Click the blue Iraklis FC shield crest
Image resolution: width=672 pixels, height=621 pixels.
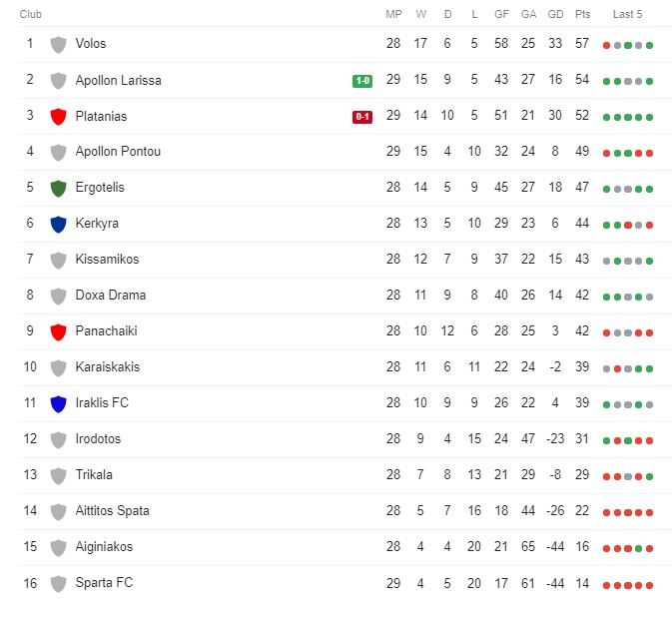point(58,404)
